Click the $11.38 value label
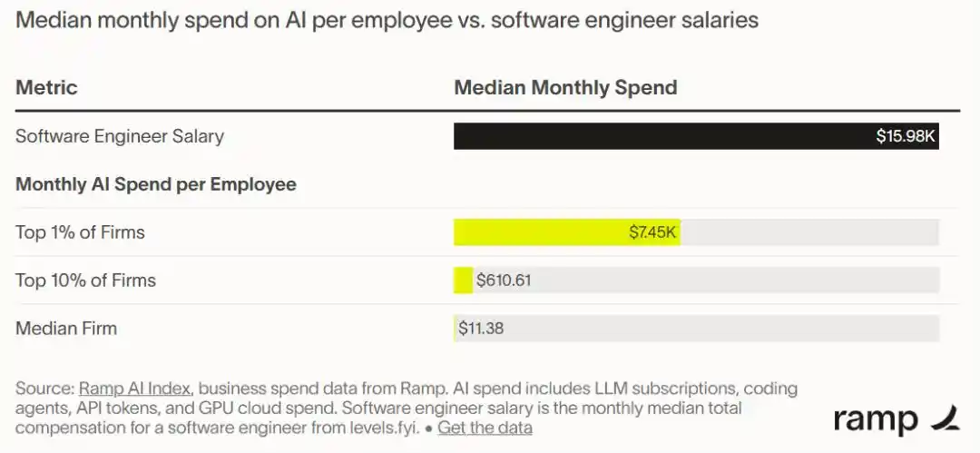The image size is (980, 453). pyautogui.click(x=481, y=329)
